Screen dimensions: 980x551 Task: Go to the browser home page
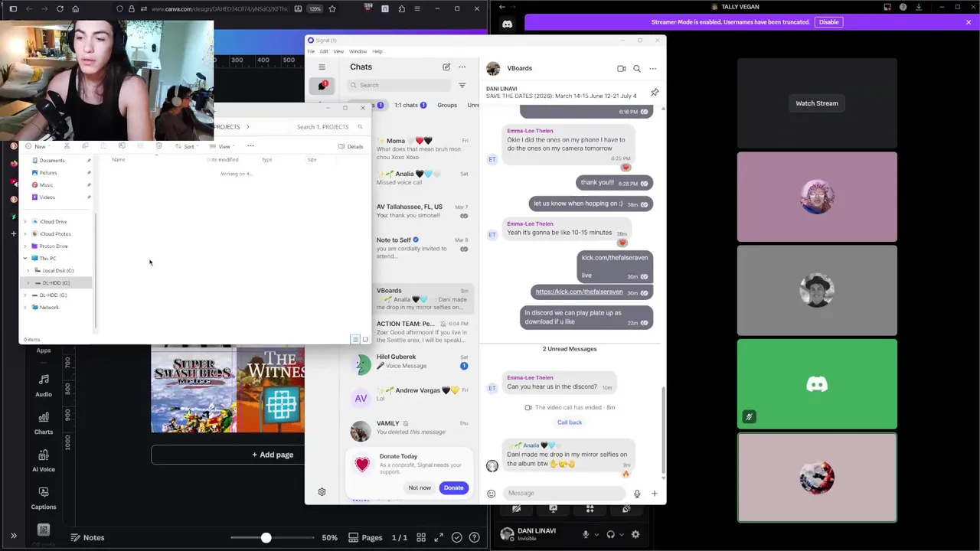tap(75, 9)
